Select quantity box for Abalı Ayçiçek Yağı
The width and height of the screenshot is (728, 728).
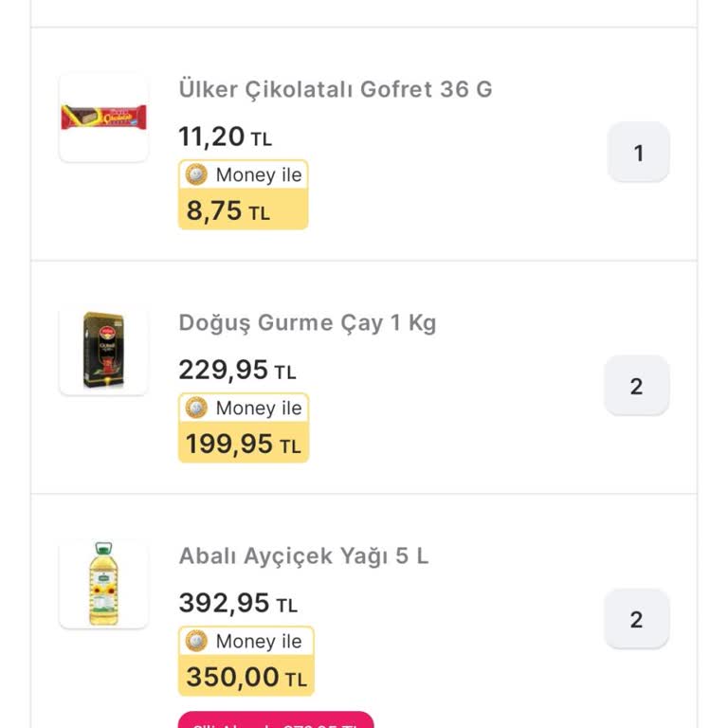[636, 619]
